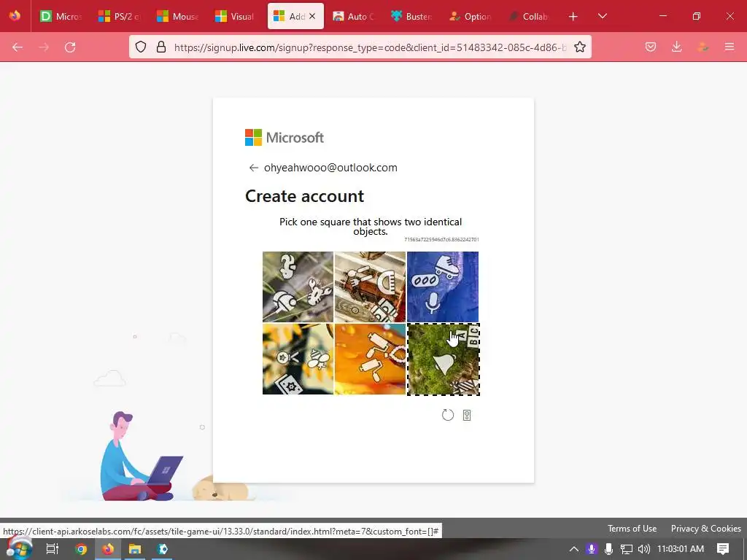Launch Chrome from the taskbar
This screenshot has height=560, width=747.
(x=81, y=549)
